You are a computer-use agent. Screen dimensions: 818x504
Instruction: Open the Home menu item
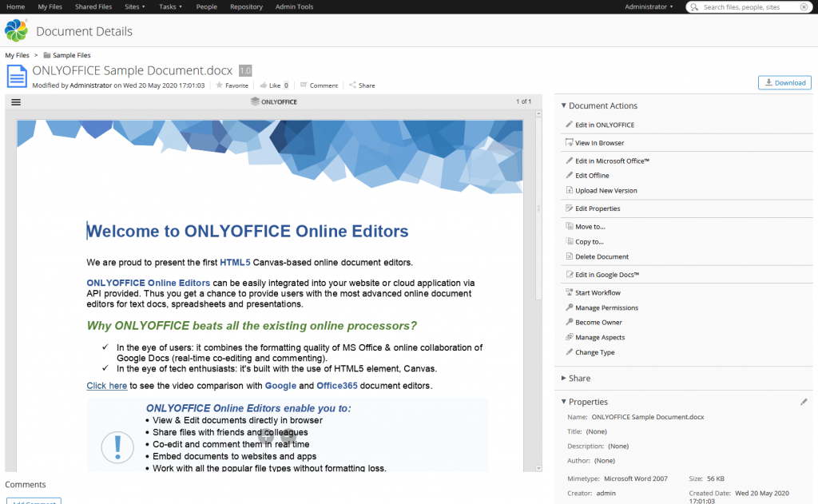[16, 6]
